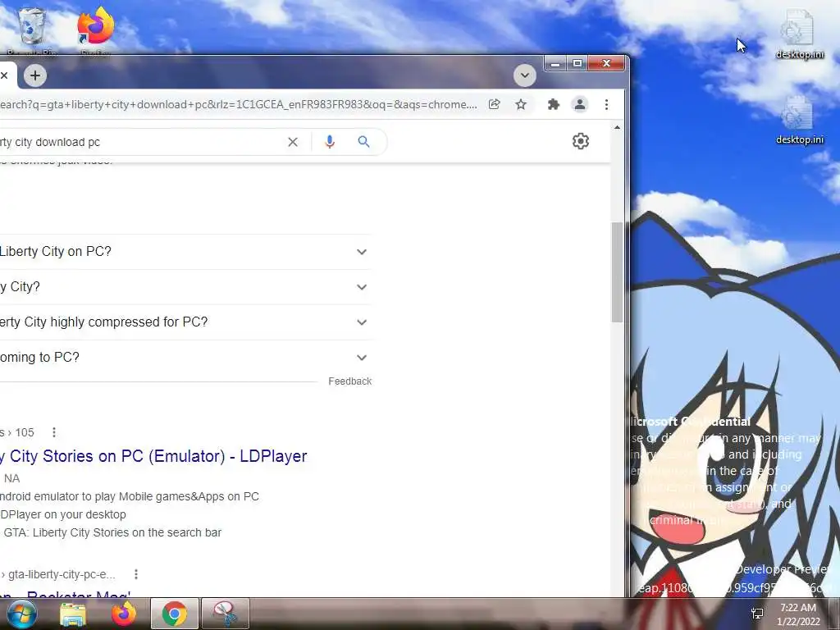Image resolution: width=840 pixels, height=630 pixels.
Task: Click the Feedback link
Action: click(349, 381)
